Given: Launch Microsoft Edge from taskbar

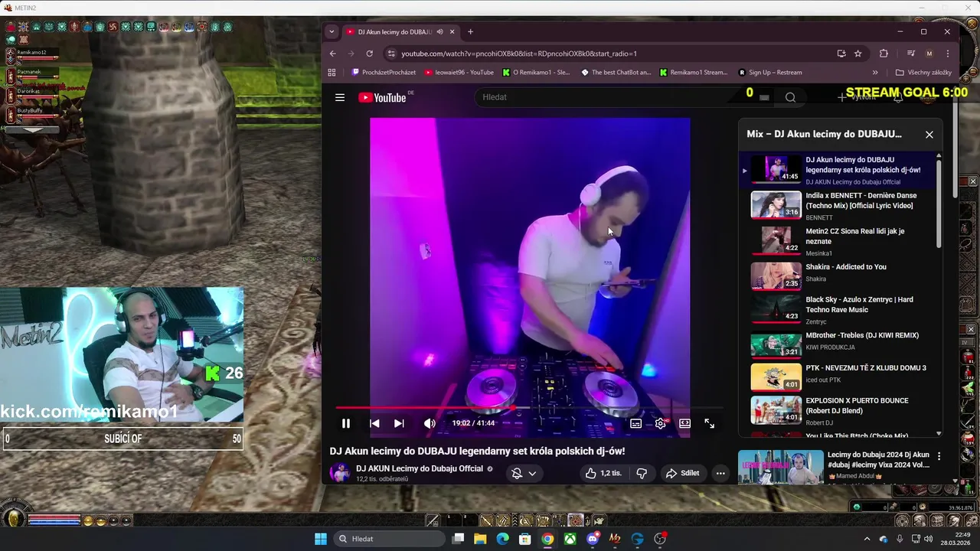Looking at the screenshot, I should 502,539.
